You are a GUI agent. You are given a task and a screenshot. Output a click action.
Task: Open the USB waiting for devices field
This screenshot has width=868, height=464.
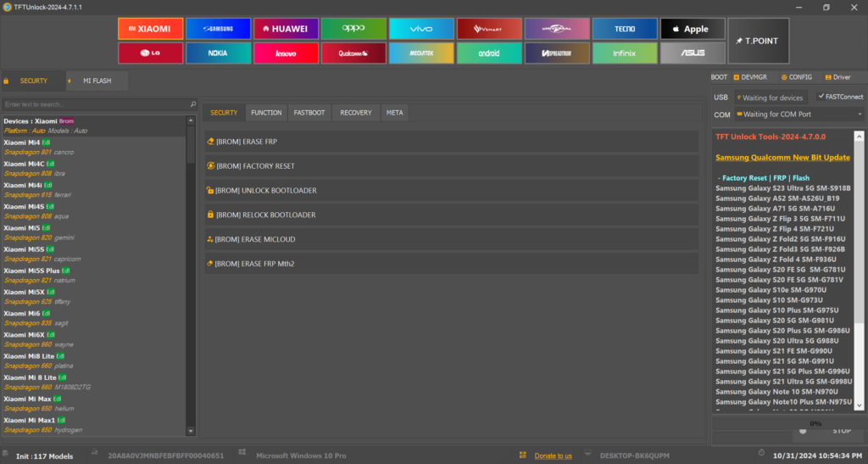(771, 98)
